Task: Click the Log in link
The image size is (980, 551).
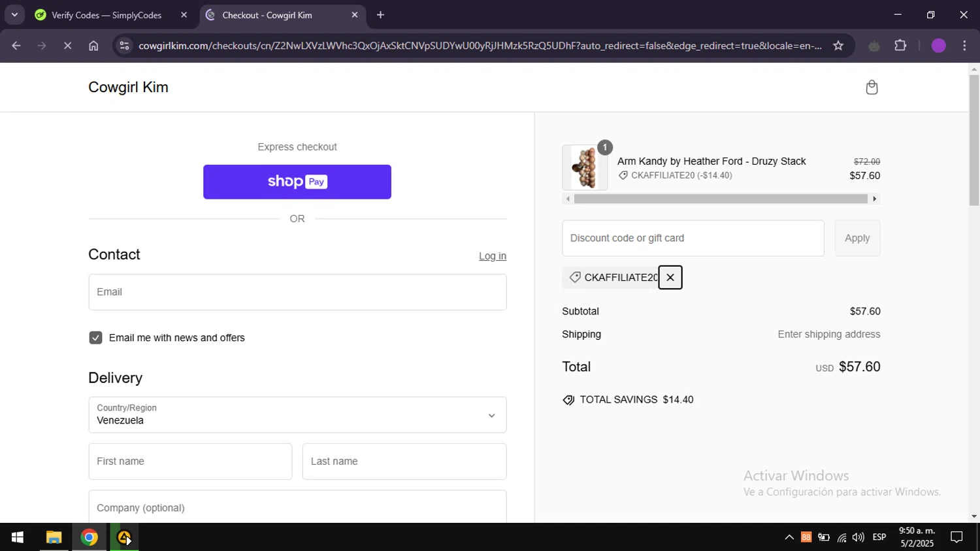Action: (x=493, y=256)
